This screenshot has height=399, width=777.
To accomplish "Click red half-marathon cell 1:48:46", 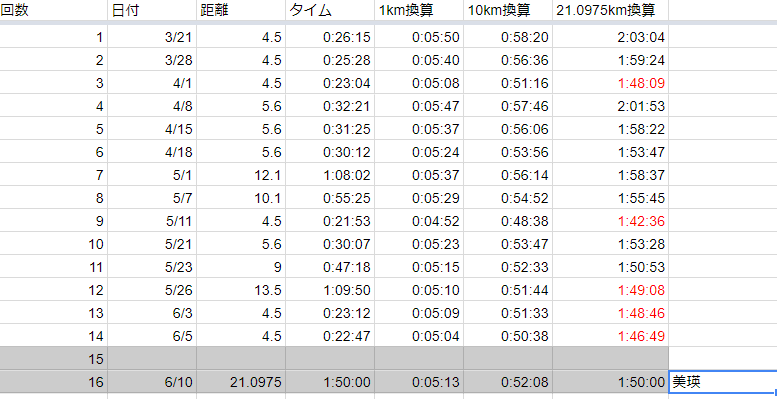I will click(610, 313).
